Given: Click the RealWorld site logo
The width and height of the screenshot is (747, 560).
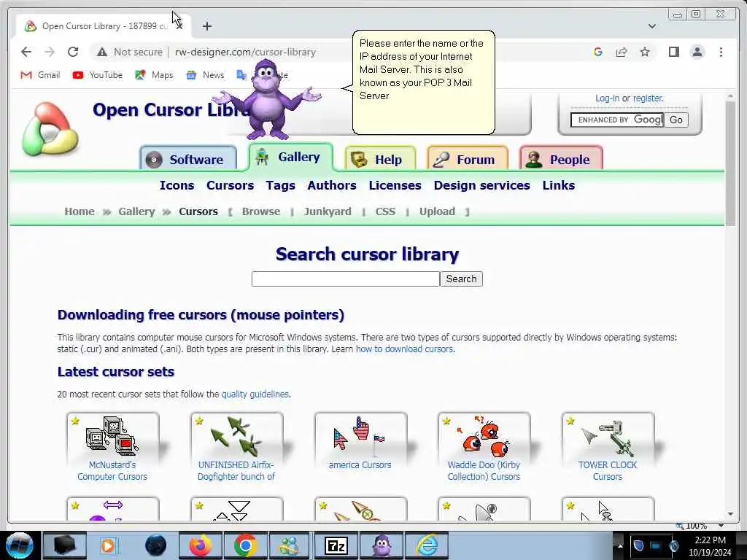Looking at the screenshot, I should pyautogui.click(x=50, y=130).
